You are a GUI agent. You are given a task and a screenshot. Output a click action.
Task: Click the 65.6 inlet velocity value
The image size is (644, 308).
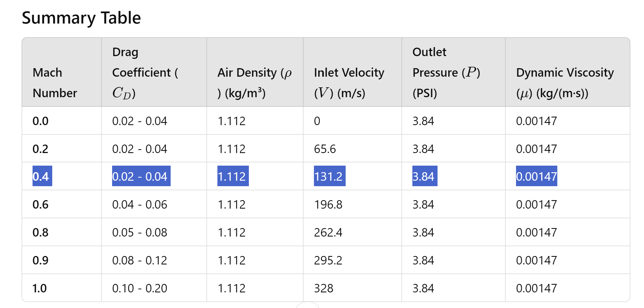point(325,149)
